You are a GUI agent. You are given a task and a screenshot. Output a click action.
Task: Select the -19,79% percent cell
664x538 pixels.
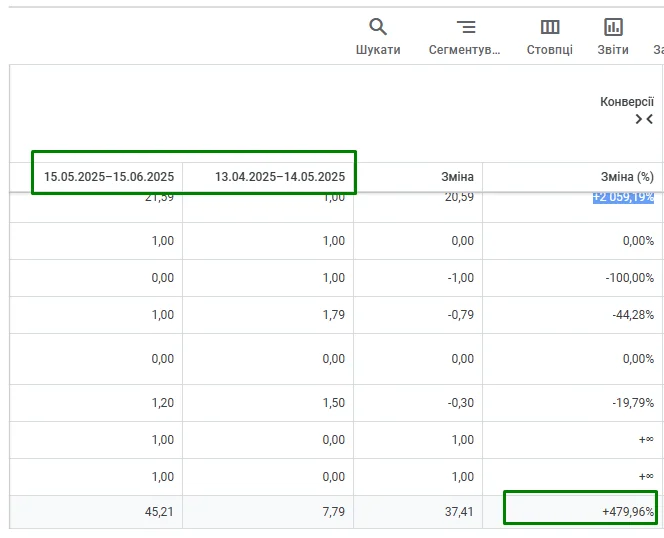[x=633, y=402]
